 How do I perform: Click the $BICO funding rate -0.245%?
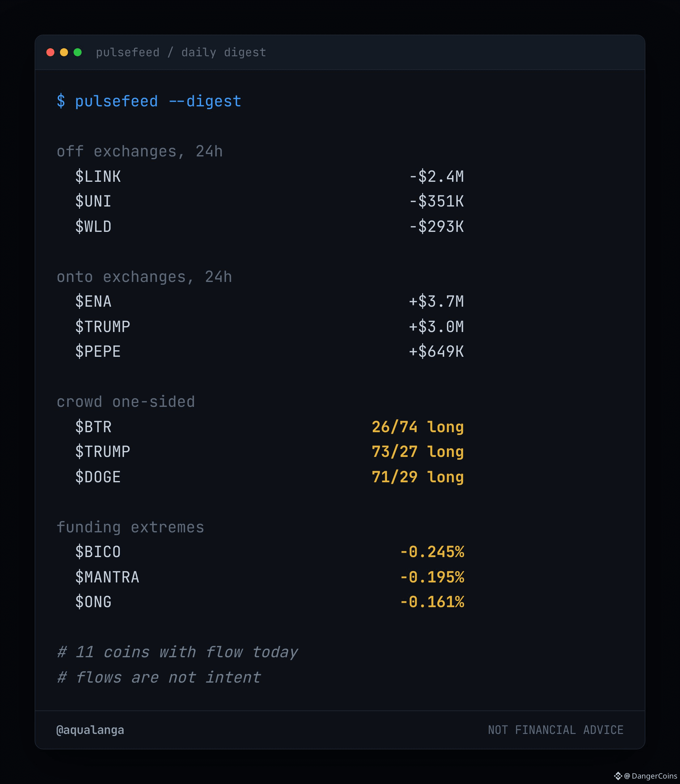click(432, 552)
